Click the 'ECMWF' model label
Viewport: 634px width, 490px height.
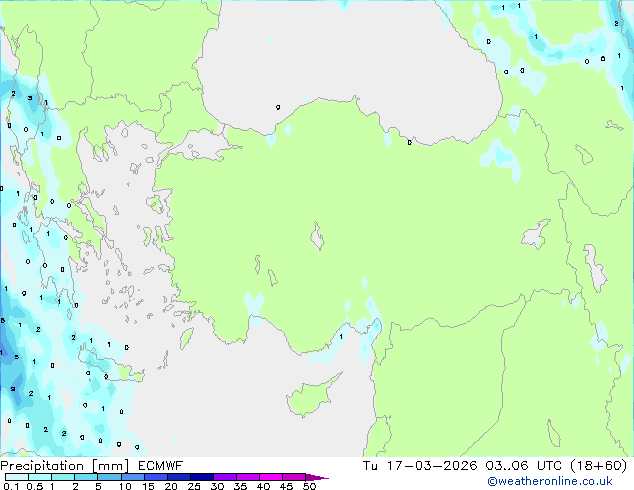point(161,466)
